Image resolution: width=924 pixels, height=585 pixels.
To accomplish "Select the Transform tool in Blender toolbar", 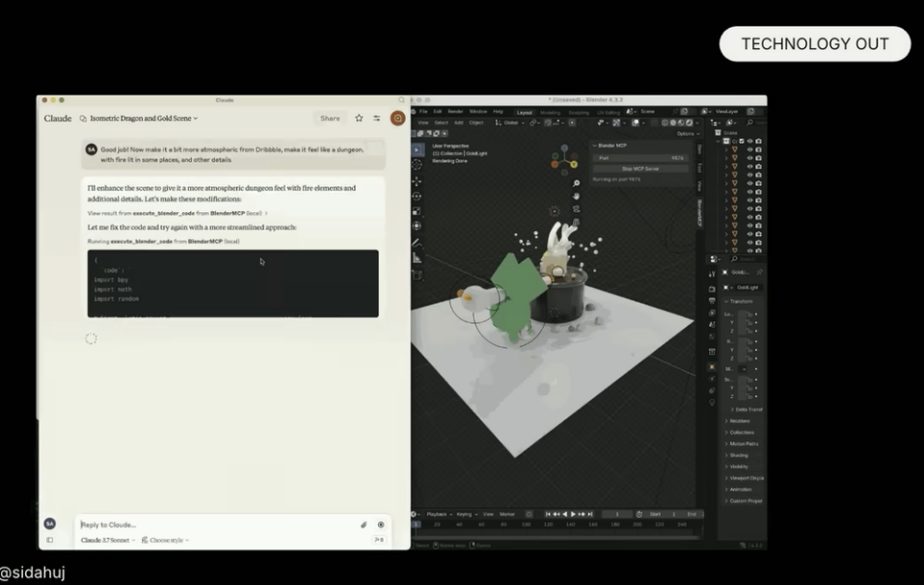I will [x=417, y=226].
